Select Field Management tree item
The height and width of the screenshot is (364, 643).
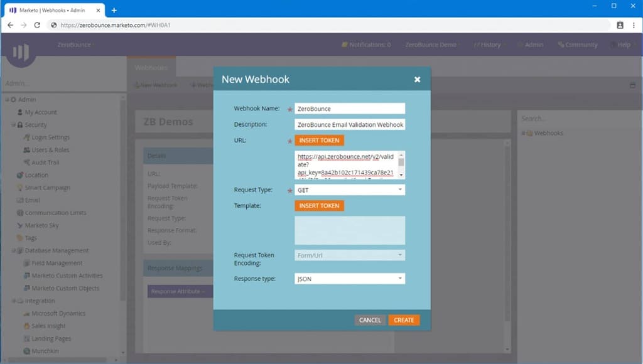point(57,263)
